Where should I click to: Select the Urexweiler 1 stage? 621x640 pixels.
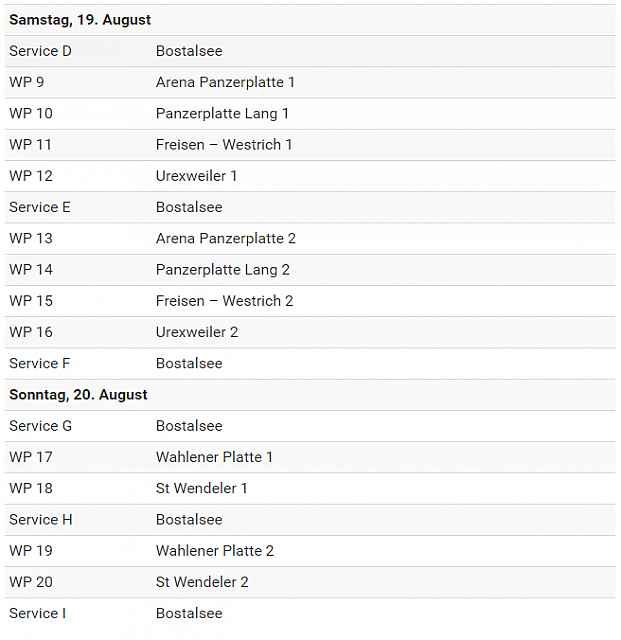(196, 176)
